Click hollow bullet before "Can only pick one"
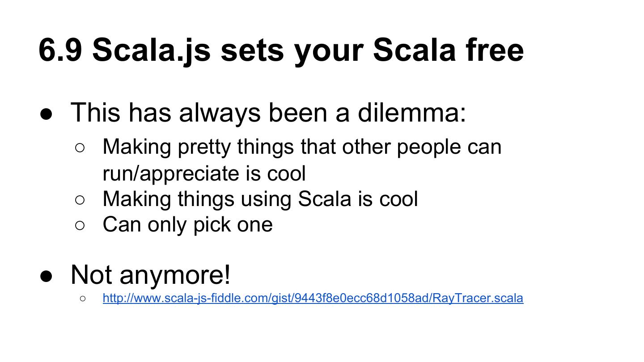Viewport: 644px width, 362px height. (80, 226)
